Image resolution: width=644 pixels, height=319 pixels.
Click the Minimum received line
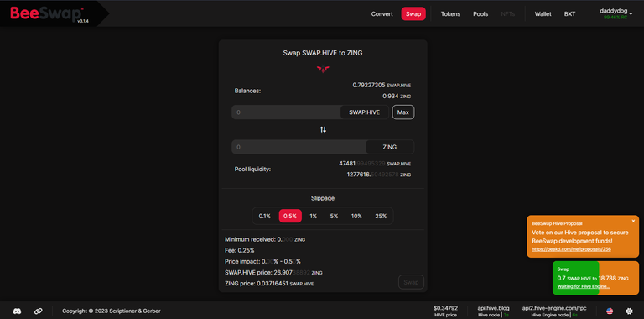pos(265,239)
